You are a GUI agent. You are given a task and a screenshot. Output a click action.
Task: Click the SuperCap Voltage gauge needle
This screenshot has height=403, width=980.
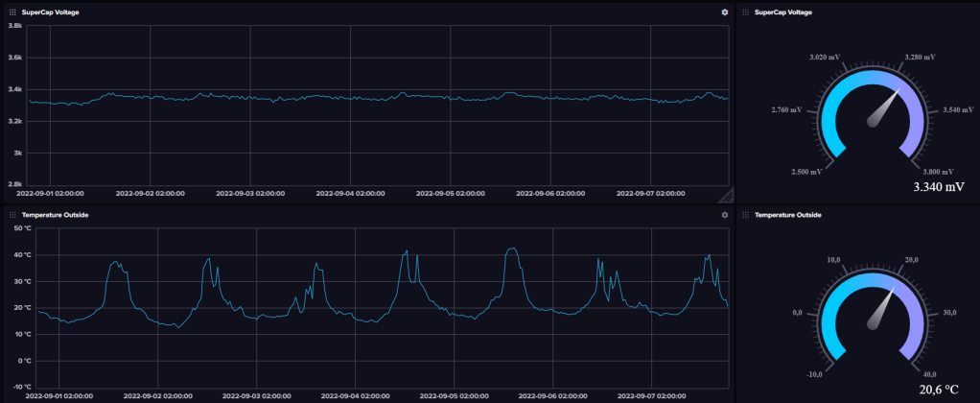pyautogui.click(x=886, y=108)
